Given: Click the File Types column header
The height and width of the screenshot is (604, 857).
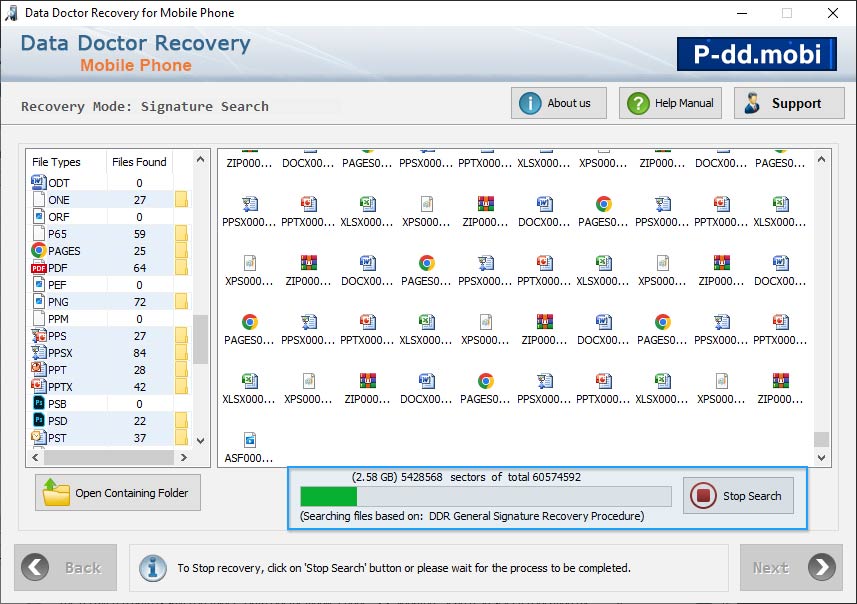Looking at the screenshot, I should [x=57, y=162].
